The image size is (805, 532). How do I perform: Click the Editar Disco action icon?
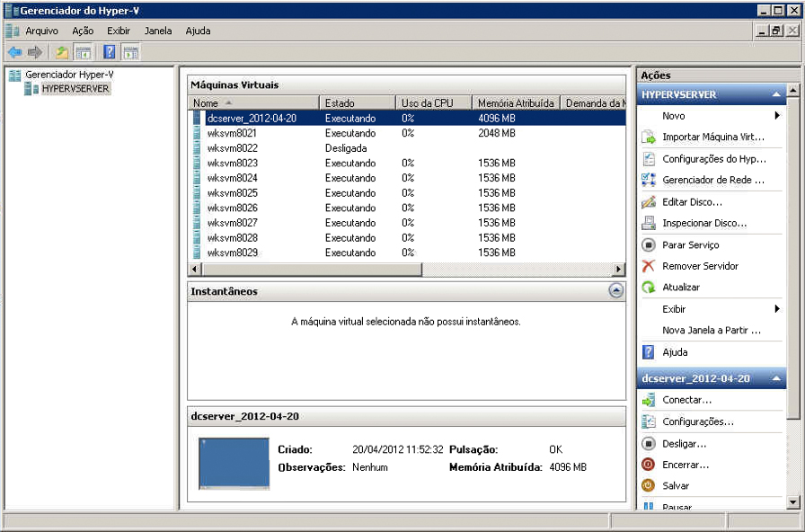(x=649, y=202)
